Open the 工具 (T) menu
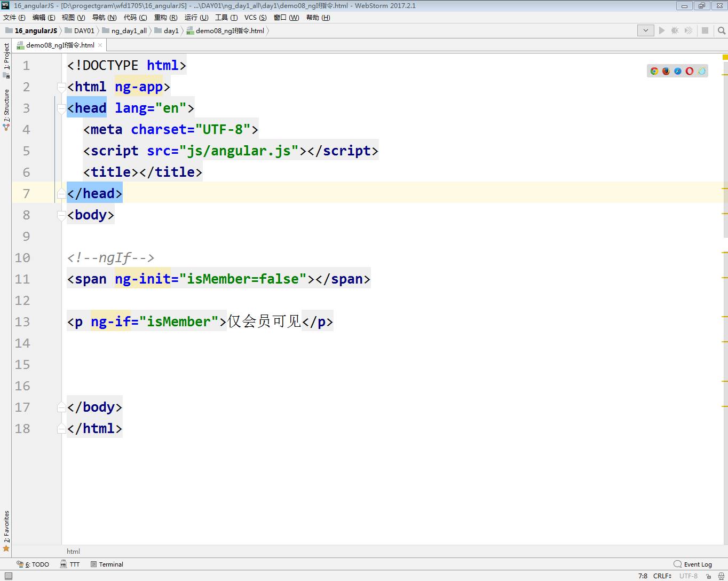728x581 pixels. coord(226,18)
